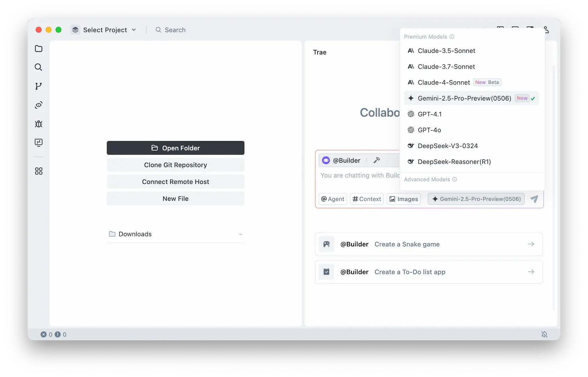Viewport: 588px width, 377px height.
Task: Click the hammer tools icon beside @Builder
Action: [377, 160]
